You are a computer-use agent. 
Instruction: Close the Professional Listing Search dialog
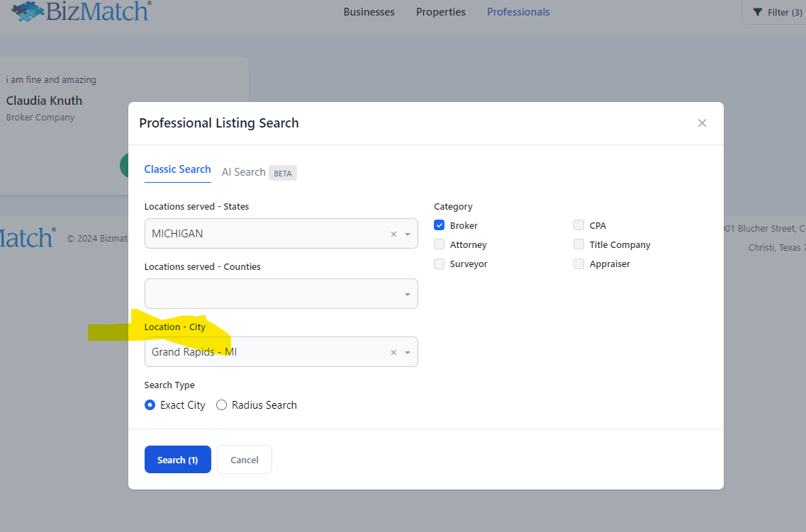tap(702, 123)
